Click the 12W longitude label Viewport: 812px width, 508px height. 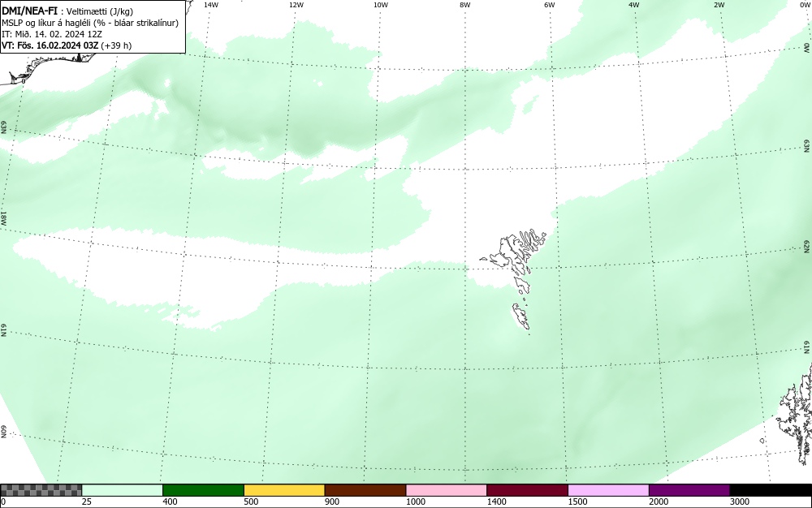(x=296, y=5)
